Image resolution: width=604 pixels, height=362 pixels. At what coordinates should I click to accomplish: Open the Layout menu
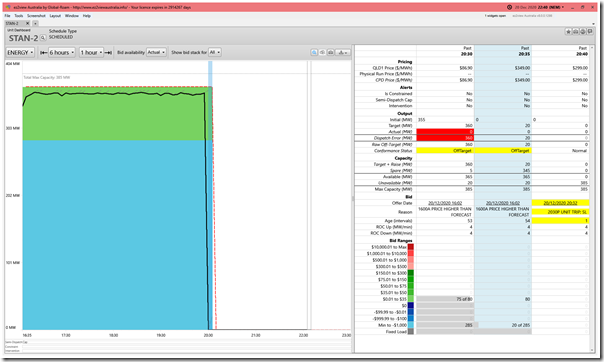coord(55,16)
